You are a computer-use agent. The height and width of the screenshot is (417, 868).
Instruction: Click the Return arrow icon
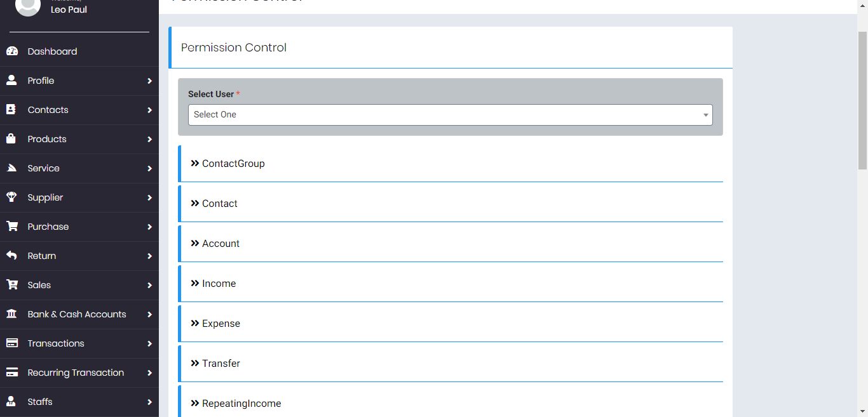click(x=11, y=256)
